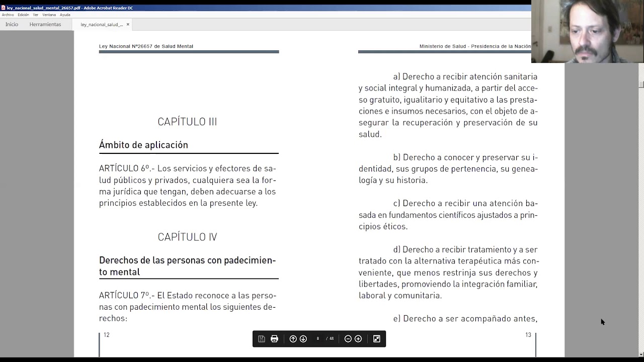This screenshot has height=362, width=644.
Task: Click the CAPÍTULO III heading
Action: point(187,122)
